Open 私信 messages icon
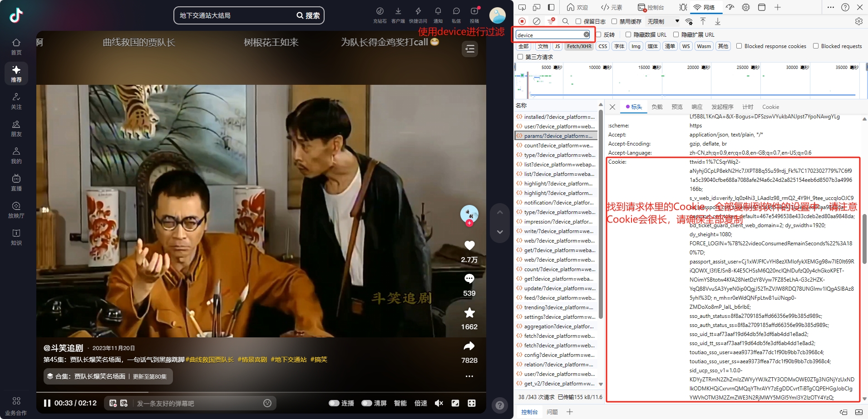Viewport: 868px width, 419px height. pyautogui.click(x=456, y=15)
